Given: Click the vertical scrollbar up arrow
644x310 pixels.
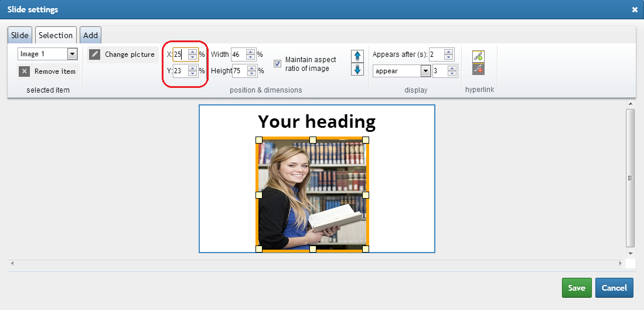Looking at the screenshot, I should point(630,103).
